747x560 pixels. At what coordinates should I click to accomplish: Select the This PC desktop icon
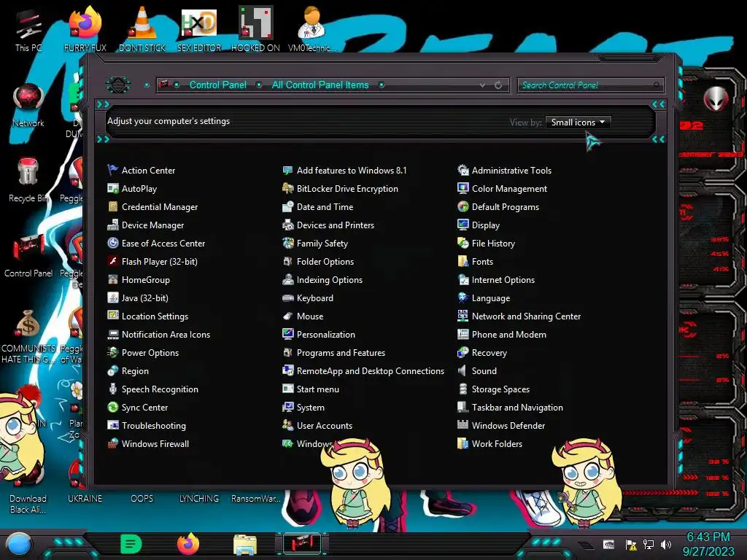pyautogui.click(x=28, y=31)
